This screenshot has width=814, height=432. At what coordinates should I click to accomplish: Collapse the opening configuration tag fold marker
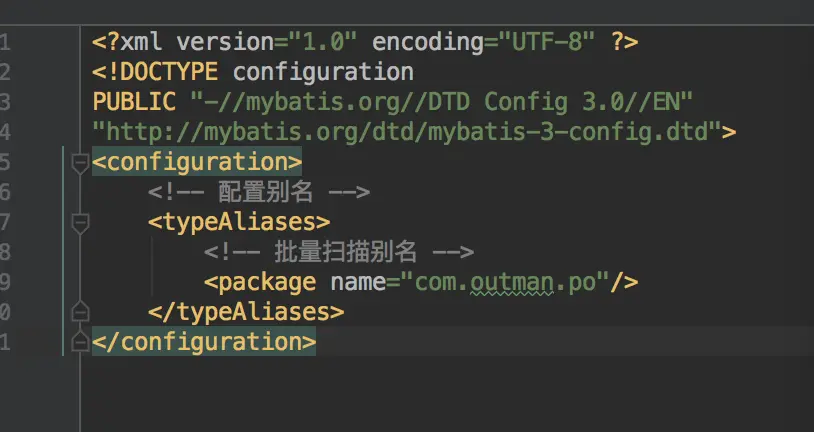[x=80, y=162]
